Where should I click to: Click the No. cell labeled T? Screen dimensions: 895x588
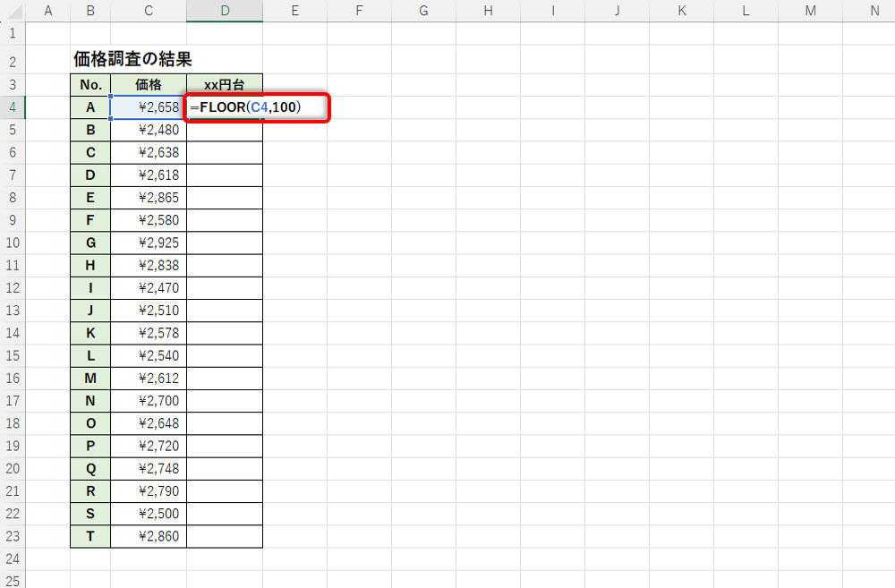[x=90, y=536]
